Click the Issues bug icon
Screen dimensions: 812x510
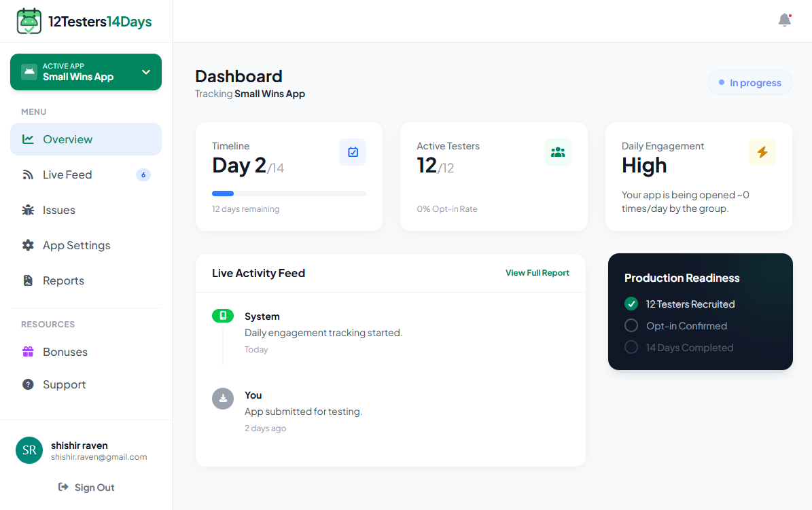(28, 210)
